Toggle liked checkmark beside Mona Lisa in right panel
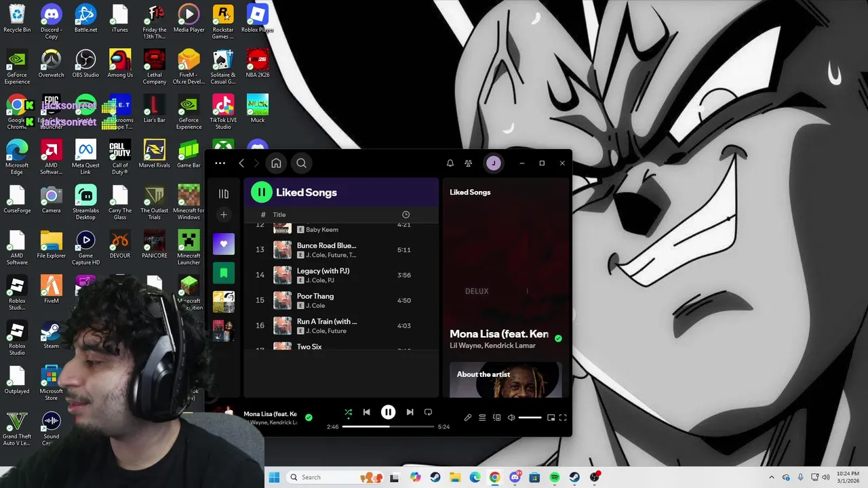The width and height of the screenshot is (868, 488). point(558,338)
